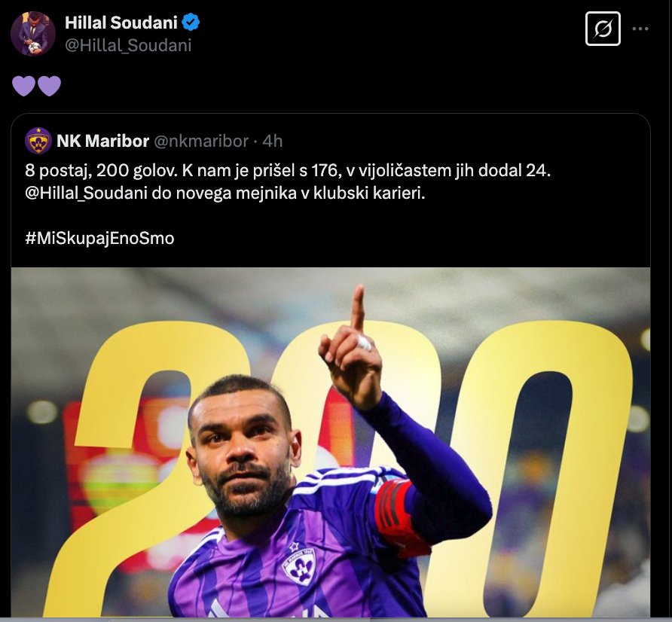Screen dimensions: 672x622
Task: Click the @nkmaribor handle
Action: coord(201,141)
